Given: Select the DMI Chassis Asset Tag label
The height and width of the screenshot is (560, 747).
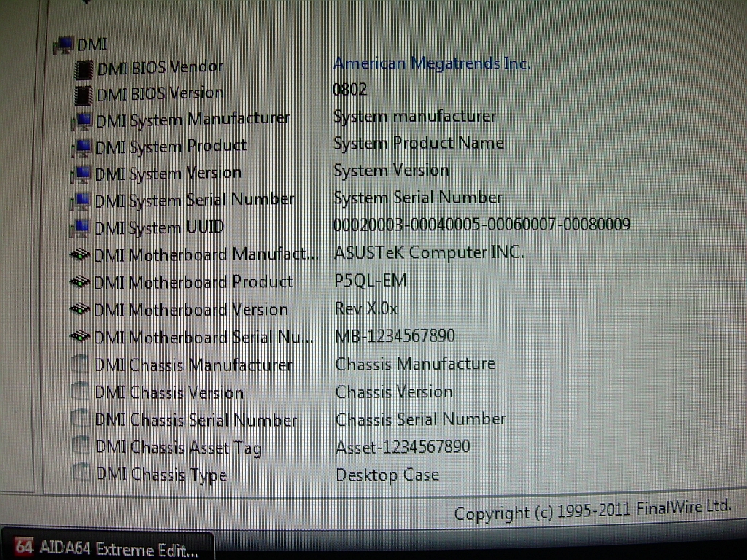Looking at the screenshot, I should (179, 448).
